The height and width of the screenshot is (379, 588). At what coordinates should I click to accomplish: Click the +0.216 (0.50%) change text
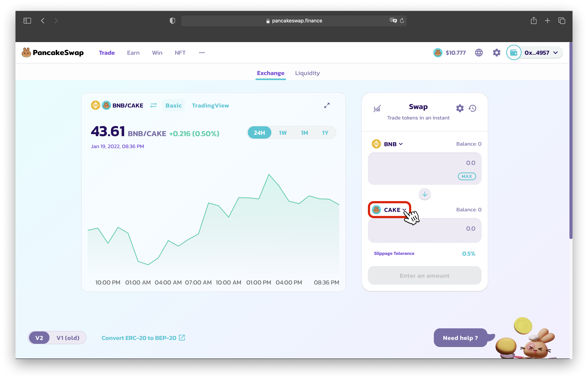click(x=194, y=134)
